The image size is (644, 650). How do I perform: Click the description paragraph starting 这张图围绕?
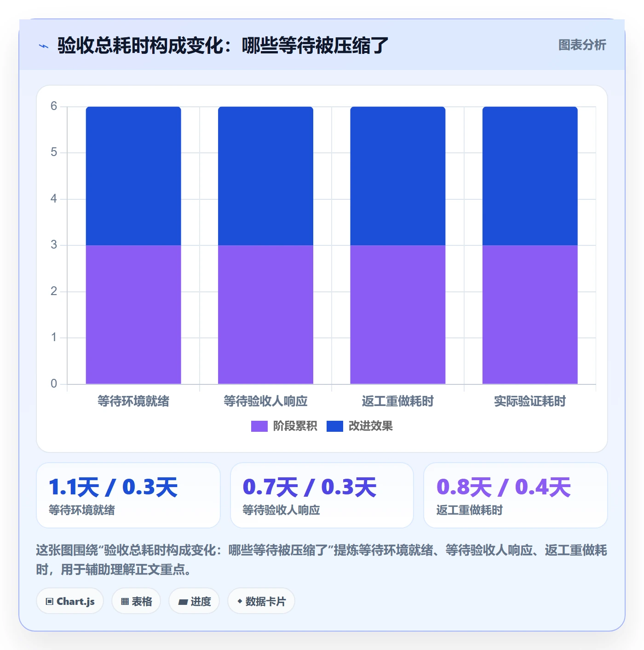pos(322,560)
